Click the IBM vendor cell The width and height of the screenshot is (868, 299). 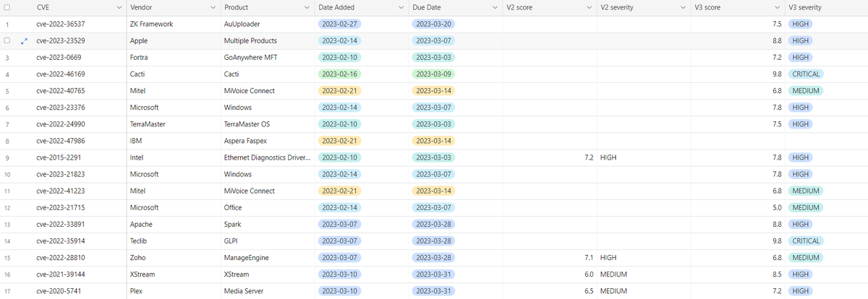point(174,140)
